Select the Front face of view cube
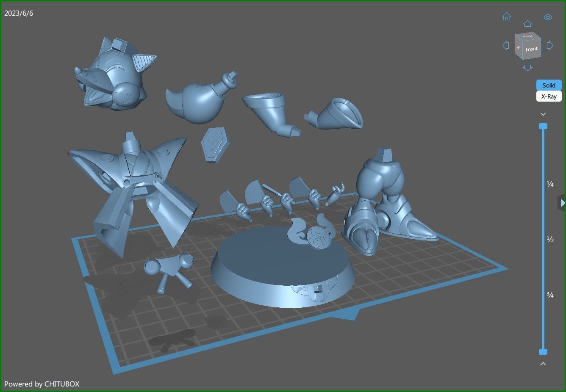 (531, 49)
